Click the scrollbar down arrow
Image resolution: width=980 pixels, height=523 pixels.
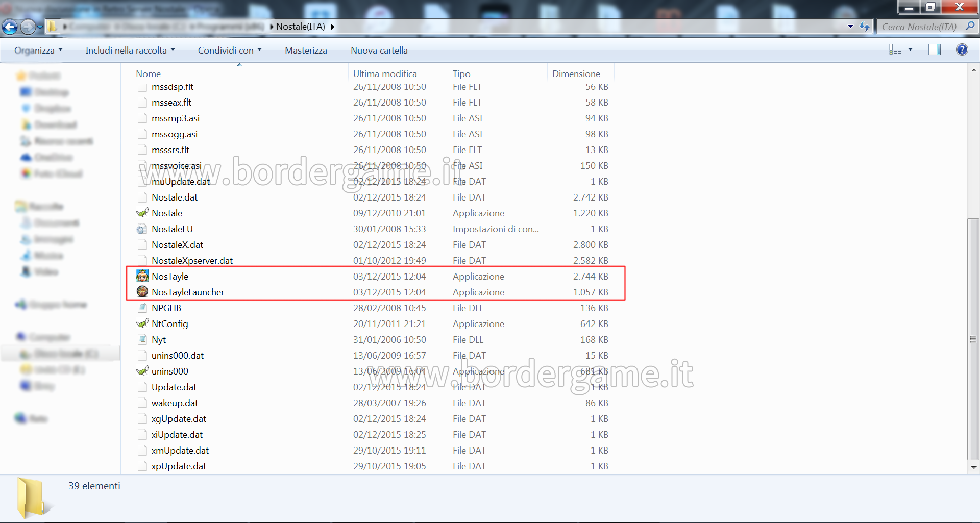click(x=974, y=467)
